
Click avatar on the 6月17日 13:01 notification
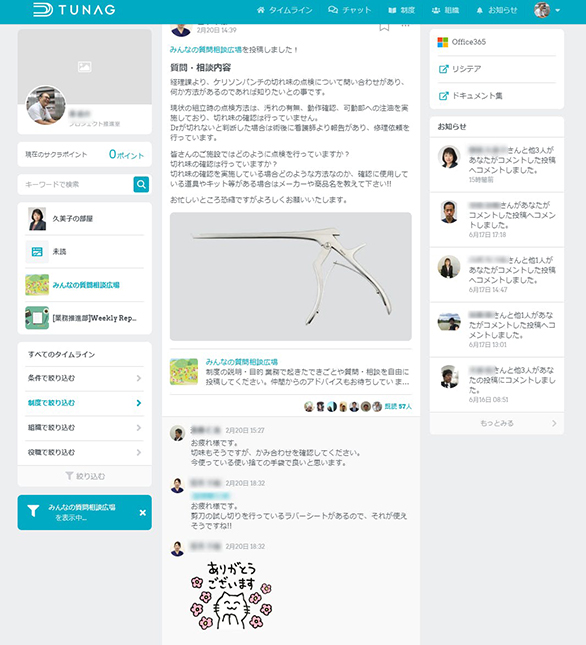pyautogui.click(x=449, y=322)
